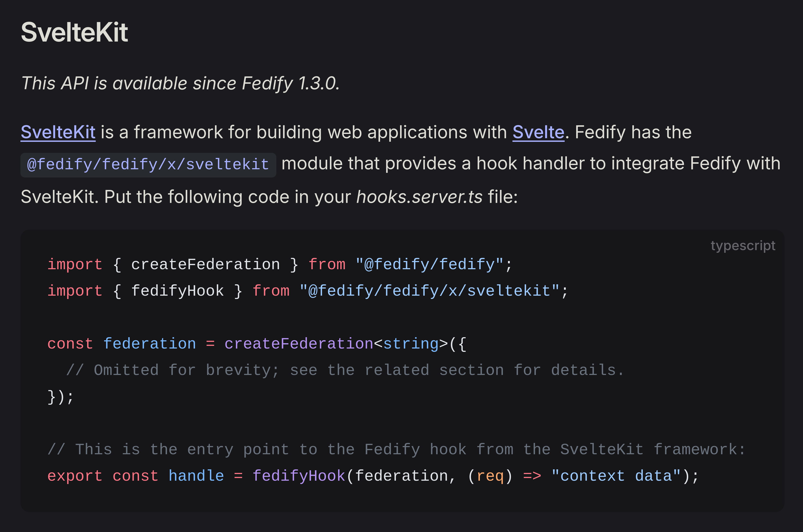Click the Fedify 1.3.0 availability note
This screenshot has width=803, height=532.
point(180,84)
